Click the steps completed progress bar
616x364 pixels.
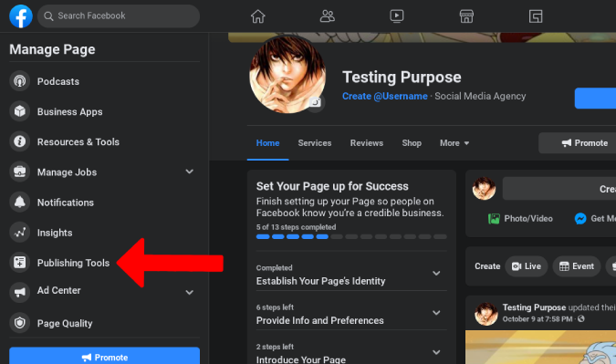(x=351, y=237)
